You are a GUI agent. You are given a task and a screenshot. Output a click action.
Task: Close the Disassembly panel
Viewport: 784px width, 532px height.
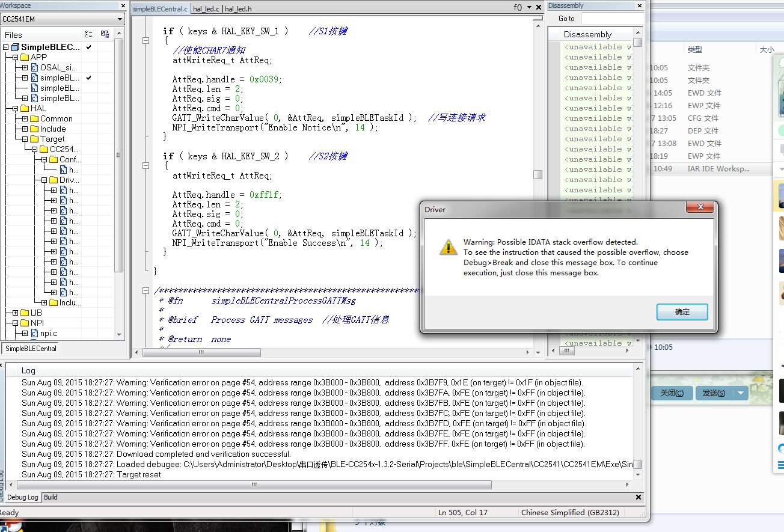point(639,5)
